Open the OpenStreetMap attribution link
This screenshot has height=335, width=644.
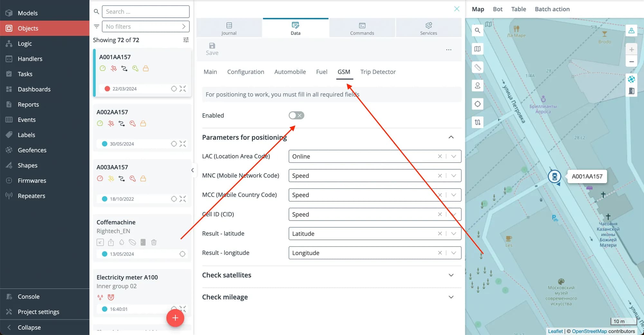click(x=589, y=331)
